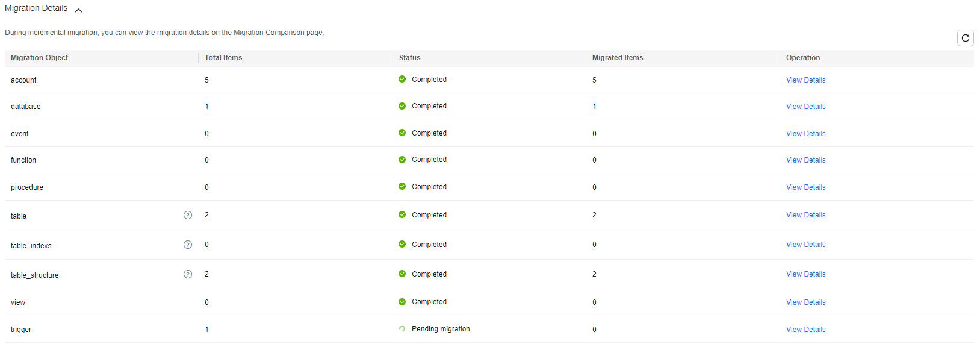This screenshot has width=980, height=344.
Task: Click Completed status icon in view row
Action: click(x=402, y=302)
